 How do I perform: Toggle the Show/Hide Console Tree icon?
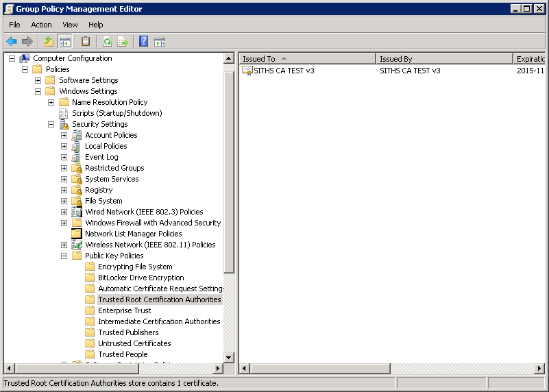(x=65, y=42)
